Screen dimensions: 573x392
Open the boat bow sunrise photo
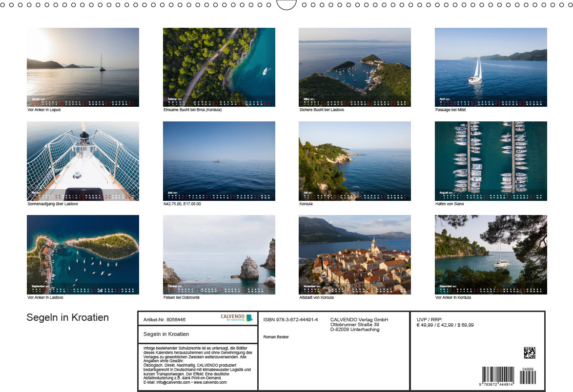tap(83, 161)
